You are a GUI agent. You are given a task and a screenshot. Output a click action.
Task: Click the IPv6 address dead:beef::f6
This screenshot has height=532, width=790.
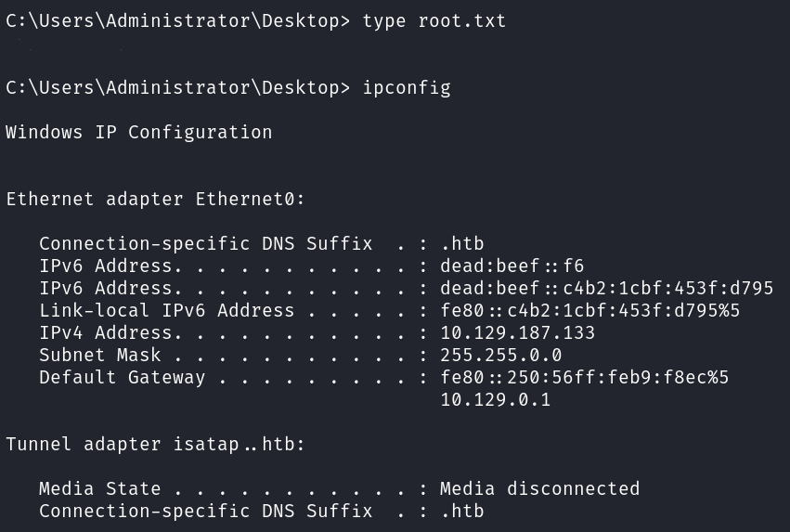pyautogui.click(x=512, y=266)
